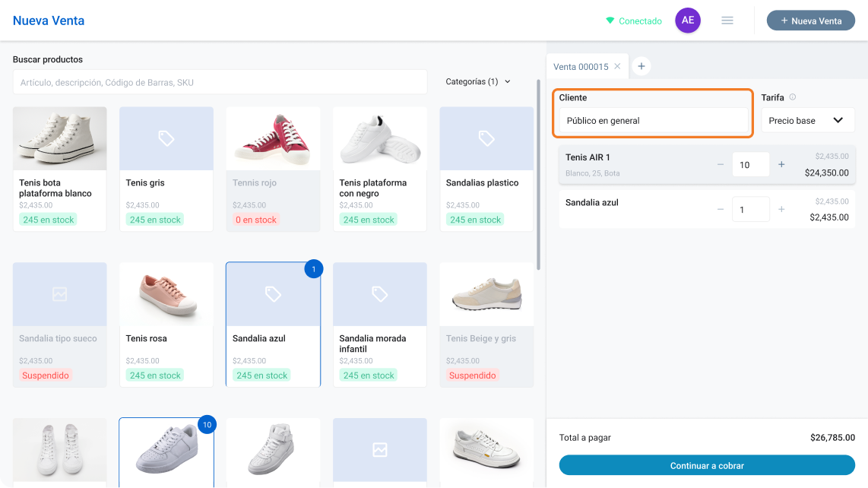
Task: Click '245 en stock' on Tenis rosa
Action: [155, 376]
